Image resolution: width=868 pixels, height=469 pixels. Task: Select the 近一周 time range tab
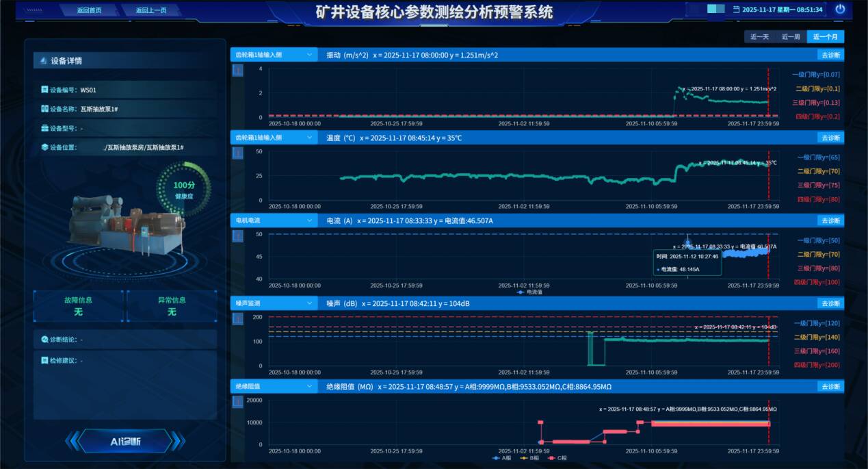click(791, 37)
